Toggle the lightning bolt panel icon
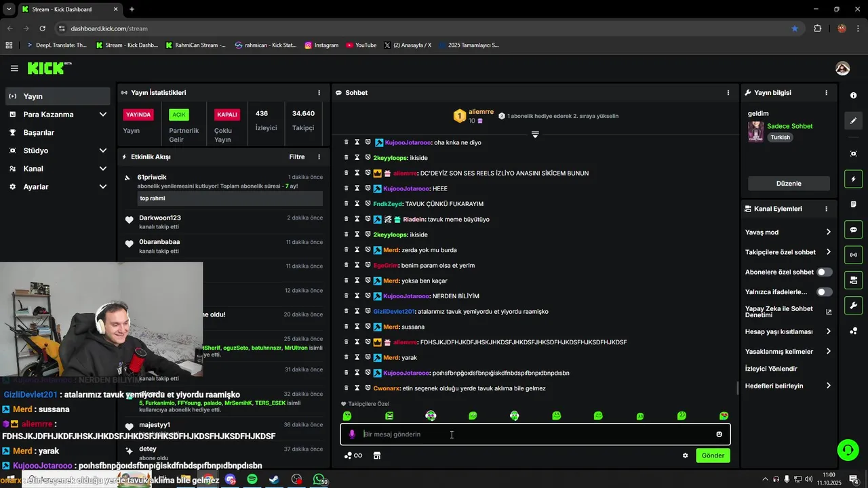Screen dimensions: 868x488 tap(853, 179)
